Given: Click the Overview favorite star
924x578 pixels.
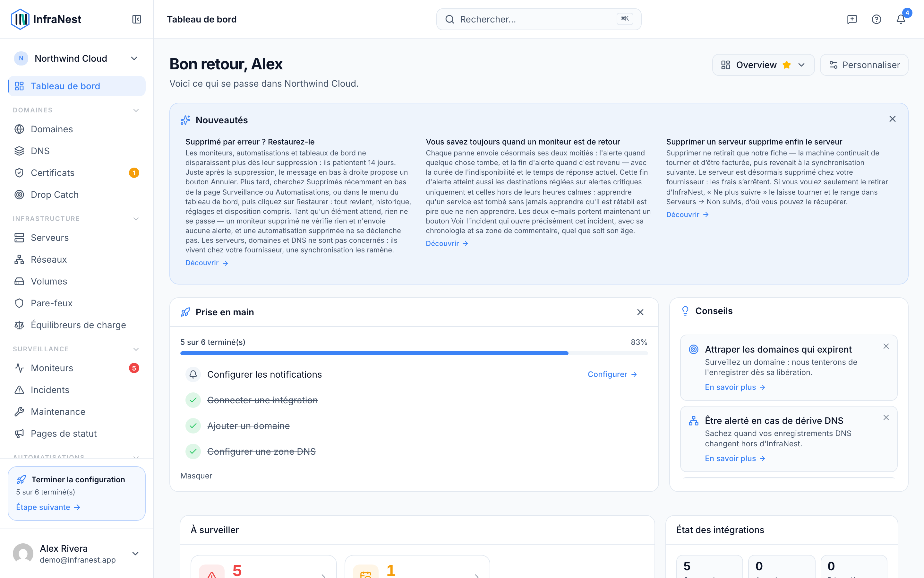Looking at the screenshot, I should [x=787, y=65].
